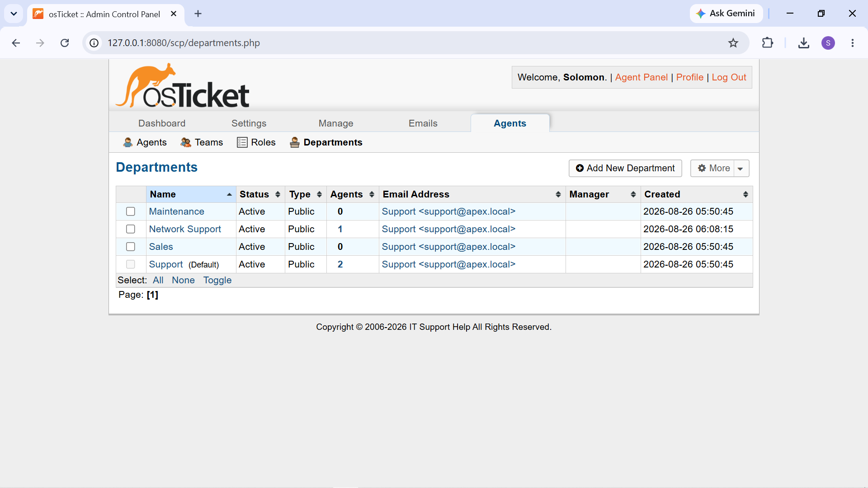This screenshot has width=868, height=488.
Task: Go to the Agent Panel link
Action: point(641,77)
